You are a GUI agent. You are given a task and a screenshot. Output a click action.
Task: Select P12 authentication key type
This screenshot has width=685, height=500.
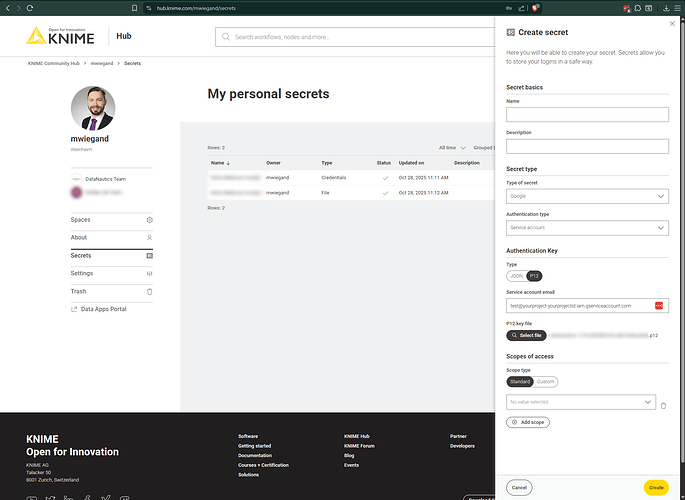534,275
